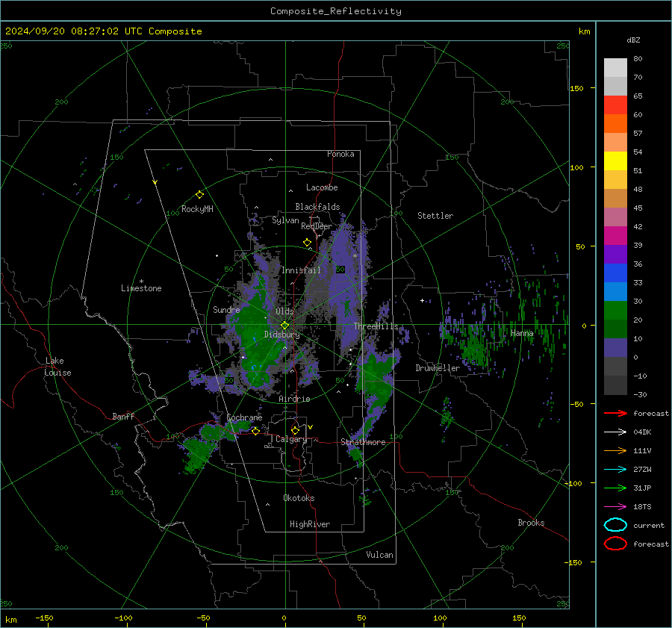Click the Airdrie city label
The image size is (672, 628).
coord(294,399)
